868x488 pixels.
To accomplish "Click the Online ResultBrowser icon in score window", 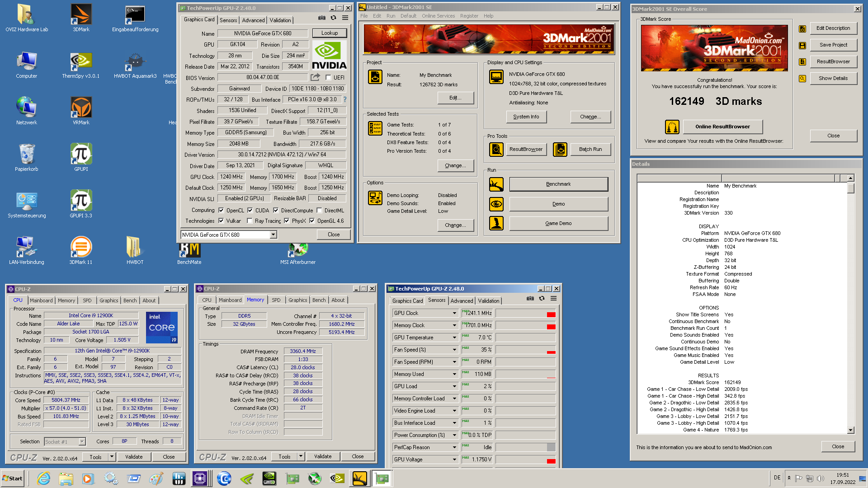I will (x=672, y=127).
